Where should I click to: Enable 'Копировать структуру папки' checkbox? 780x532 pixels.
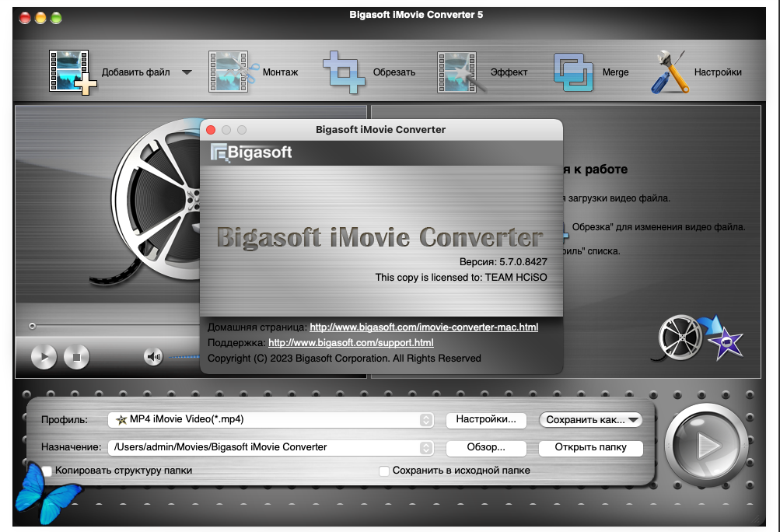pyautogui.click(x=48, y=471)
